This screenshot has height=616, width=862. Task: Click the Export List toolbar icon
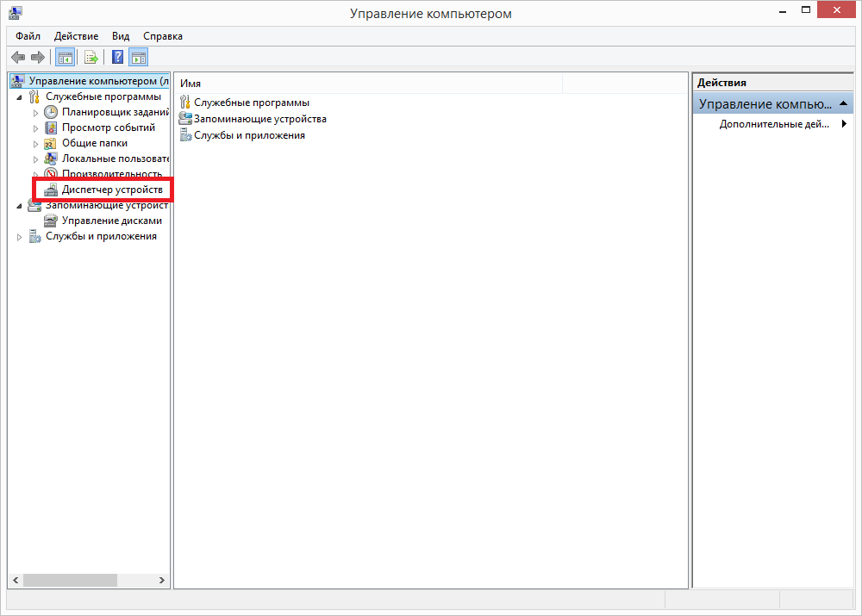pyautogui.click(x=91, y=57)
